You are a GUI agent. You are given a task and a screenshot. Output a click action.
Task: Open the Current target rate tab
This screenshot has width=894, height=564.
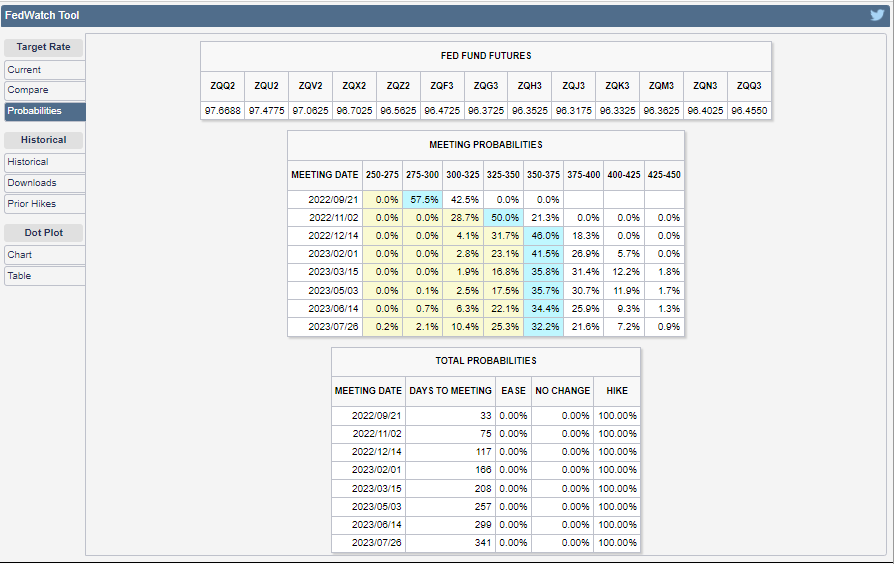43,70
